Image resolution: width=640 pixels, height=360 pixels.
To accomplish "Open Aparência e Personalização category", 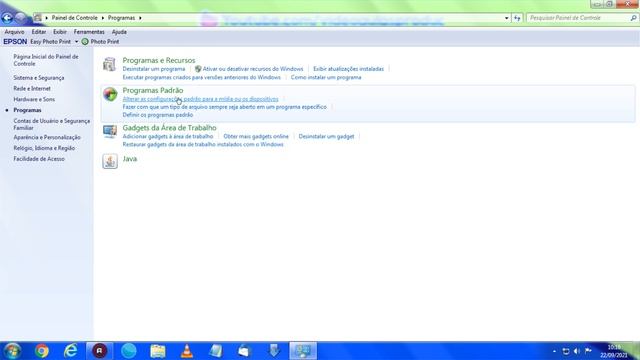I will click(47, 137).
